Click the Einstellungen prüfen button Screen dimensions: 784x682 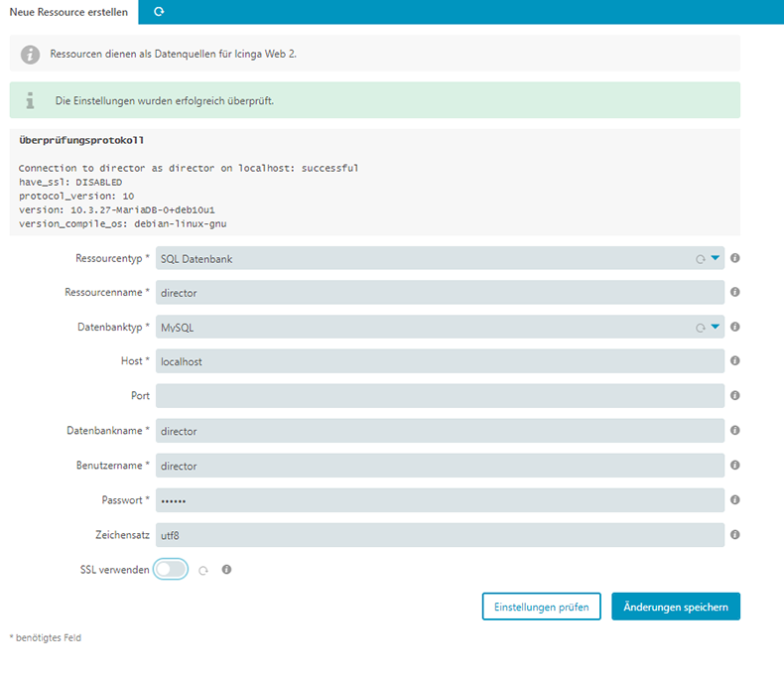541,607
